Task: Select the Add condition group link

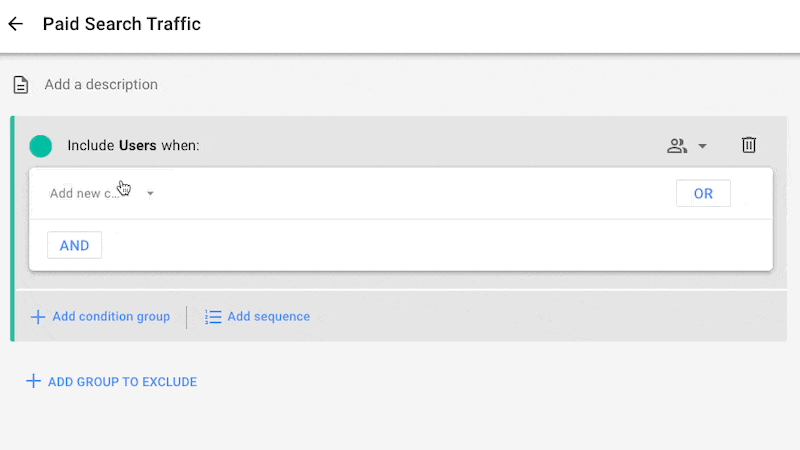Action: pyautogui.click(x=111, y=317)
